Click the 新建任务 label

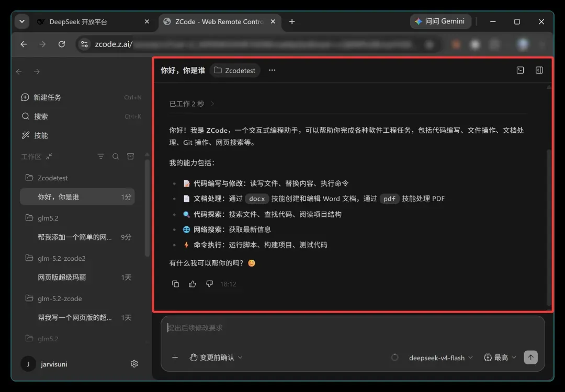(x=47, y=98)
